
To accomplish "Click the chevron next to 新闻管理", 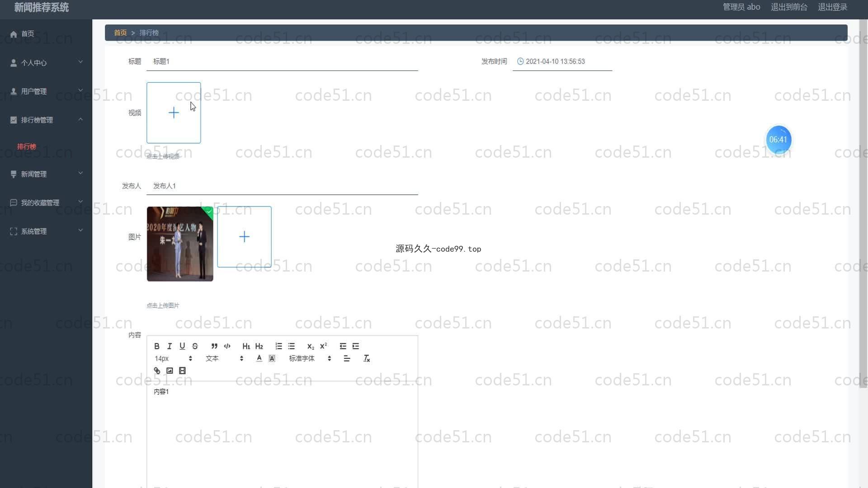I will tap(80, 173).
